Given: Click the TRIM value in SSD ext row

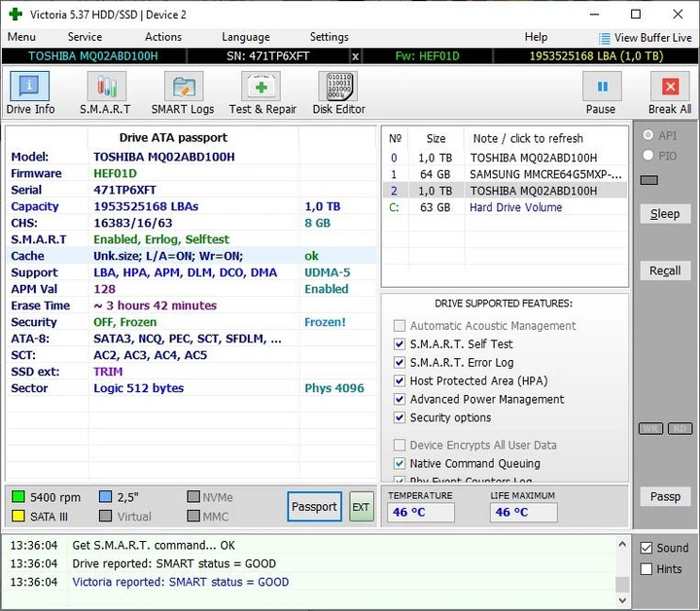Looking at the screenshot, I should pyautogui.click(x=108, y=372).
